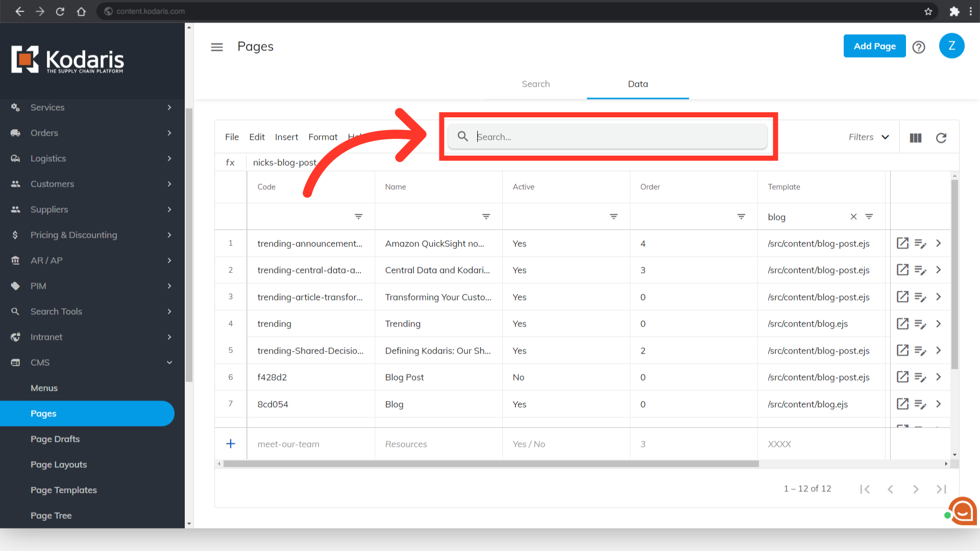Screen dimensions: 980x551
Task: Expand the row 7 chevron arrow
Action: coord(939,404)
